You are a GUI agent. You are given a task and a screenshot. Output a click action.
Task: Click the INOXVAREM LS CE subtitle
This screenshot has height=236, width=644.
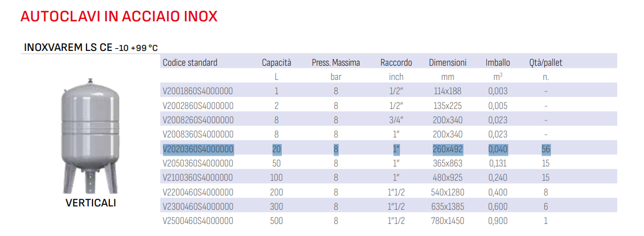coord(91,47)
